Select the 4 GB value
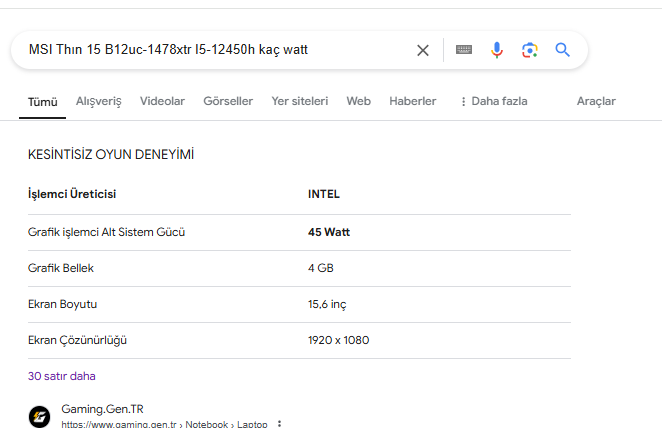Screen dimensions: 662x428 (321, 268)
